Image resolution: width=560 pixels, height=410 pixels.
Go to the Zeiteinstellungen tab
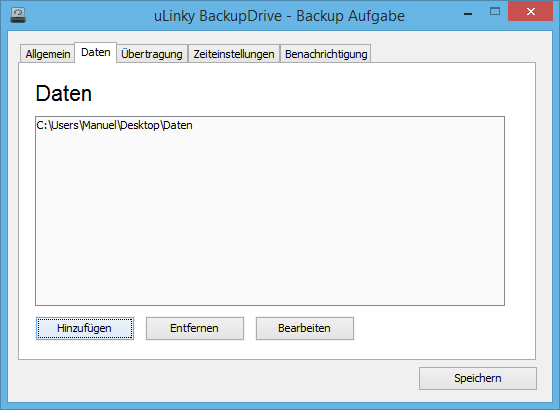(234, 54)
